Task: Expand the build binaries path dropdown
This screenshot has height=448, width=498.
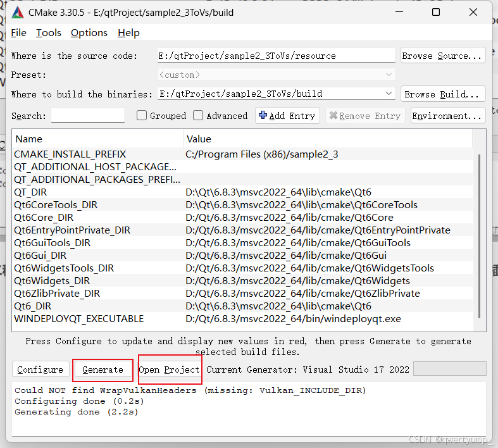Action: 389,94
